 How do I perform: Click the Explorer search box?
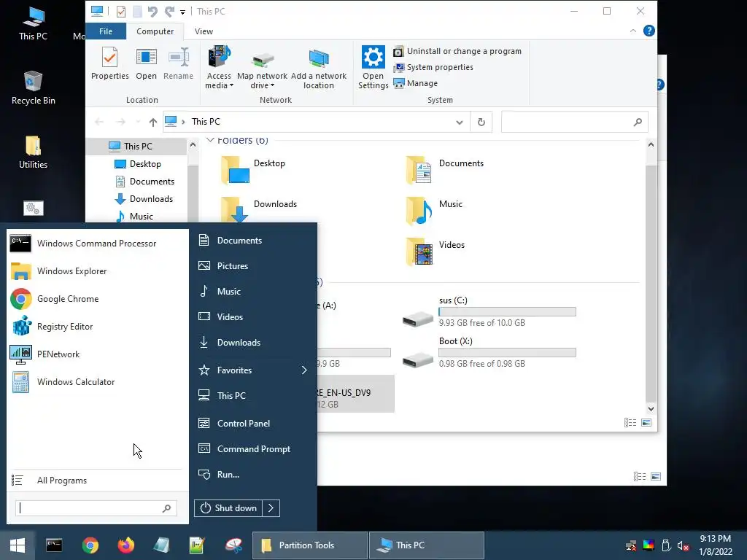pos(574,122)
